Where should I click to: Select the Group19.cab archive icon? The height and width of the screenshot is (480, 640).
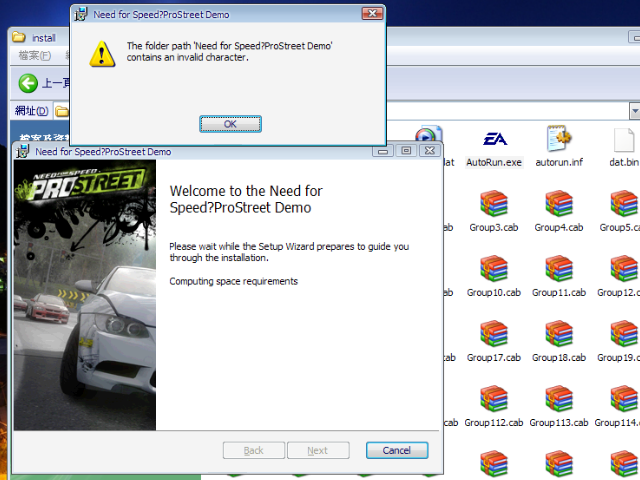coord(624,333)
